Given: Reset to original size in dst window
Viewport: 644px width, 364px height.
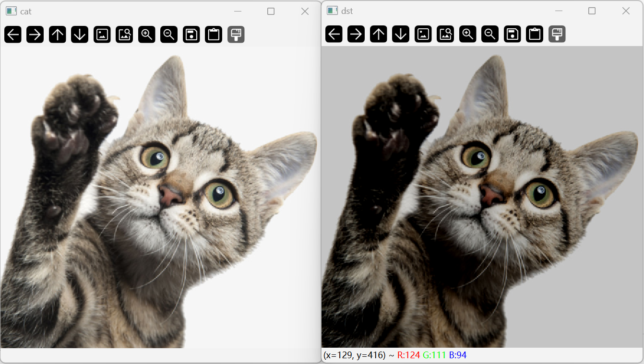Looking at the screenshot, I should 423,34.
